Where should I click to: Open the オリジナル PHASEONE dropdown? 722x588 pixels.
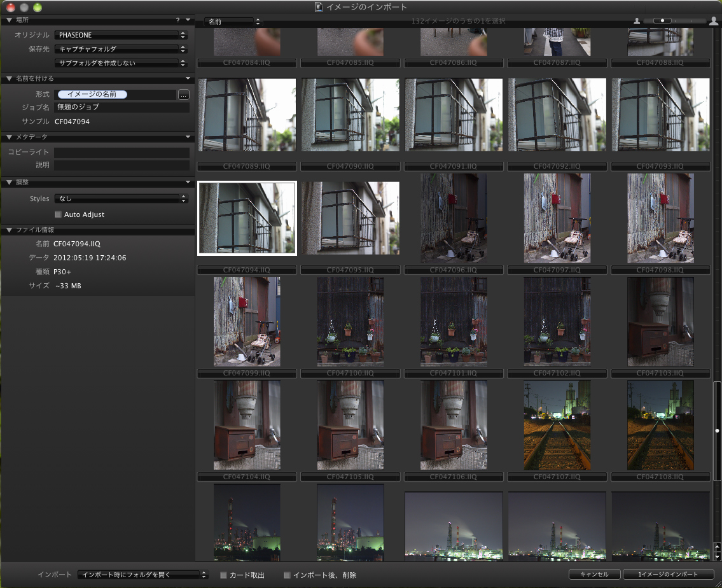point(121,35)
